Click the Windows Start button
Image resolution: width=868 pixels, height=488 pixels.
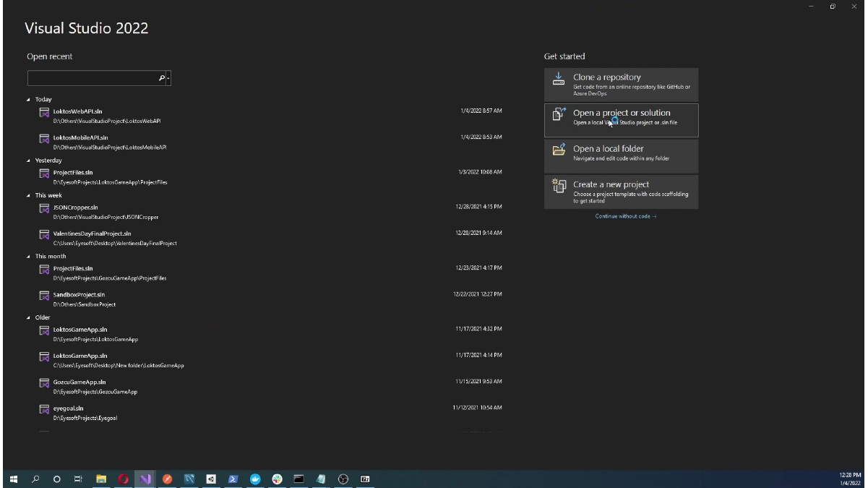point(13,479)
